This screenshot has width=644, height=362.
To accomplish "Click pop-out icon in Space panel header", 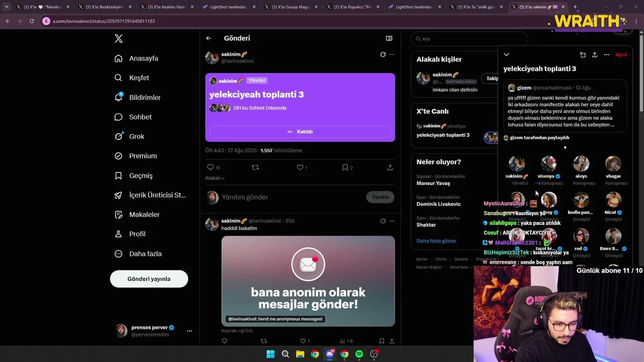I will tap(583, 54).
